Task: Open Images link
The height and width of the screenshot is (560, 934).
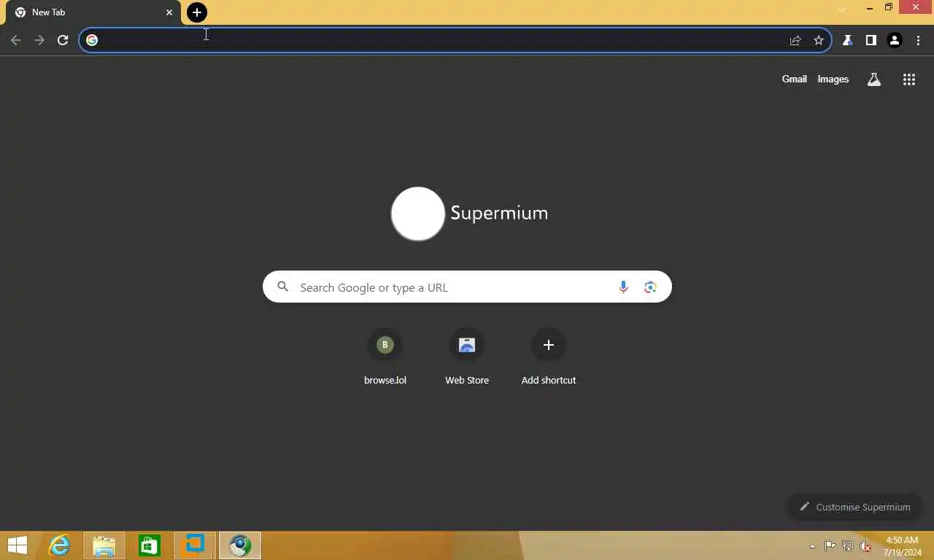Action: point(833,79)
